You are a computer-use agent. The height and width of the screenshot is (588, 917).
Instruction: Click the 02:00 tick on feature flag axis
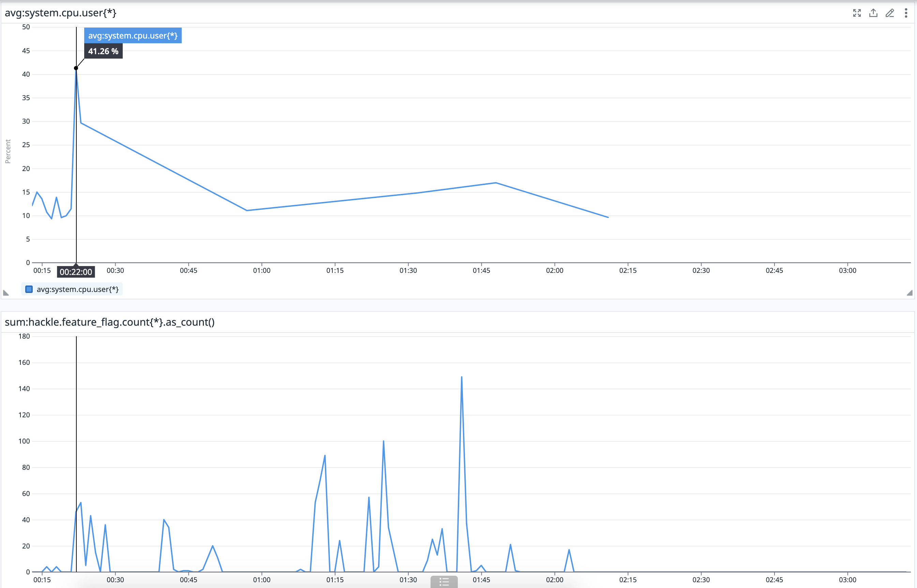click(x=554, y=579)
